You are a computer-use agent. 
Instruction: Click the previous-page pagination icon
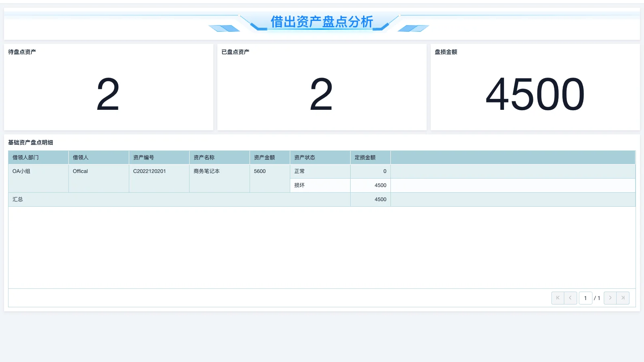570,298
